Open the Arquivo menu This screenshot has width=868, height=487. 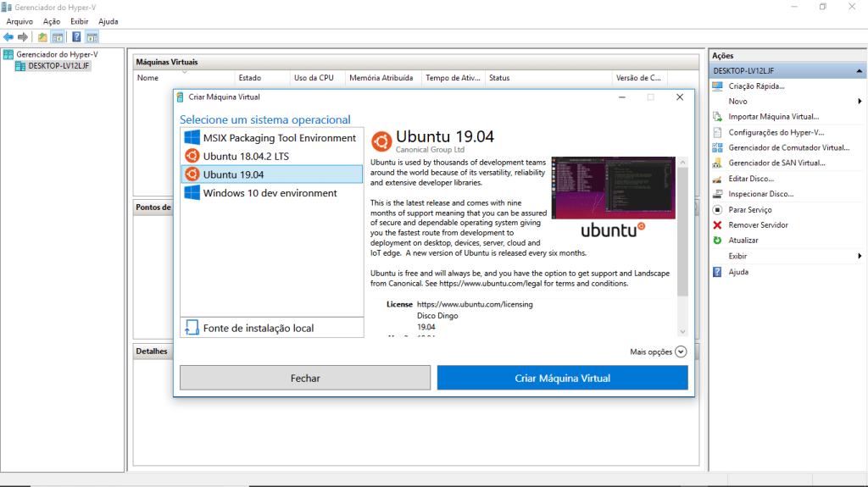[19, 21]
